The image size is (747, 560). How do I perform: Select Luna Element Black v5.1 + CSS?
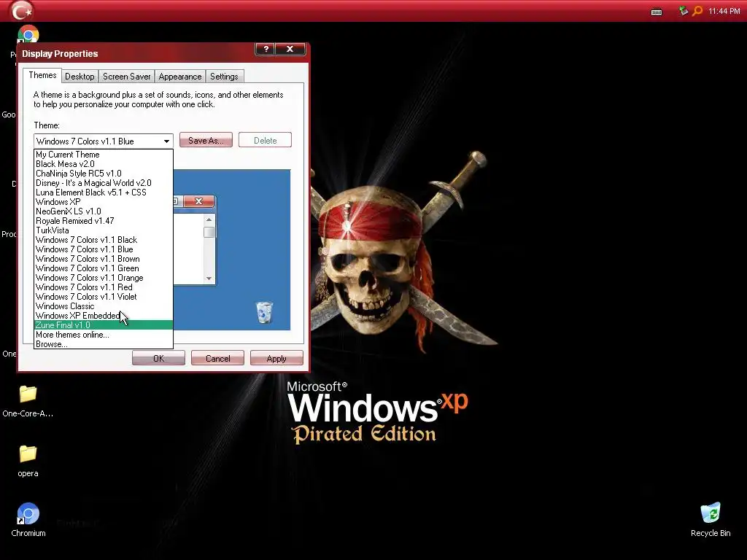click(x=104, y=192)
